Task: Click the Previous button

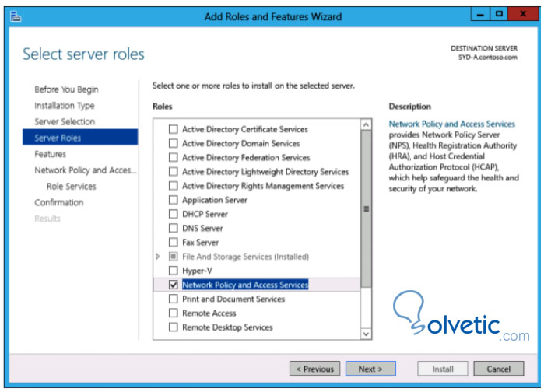Action: [x=314, y=369]
